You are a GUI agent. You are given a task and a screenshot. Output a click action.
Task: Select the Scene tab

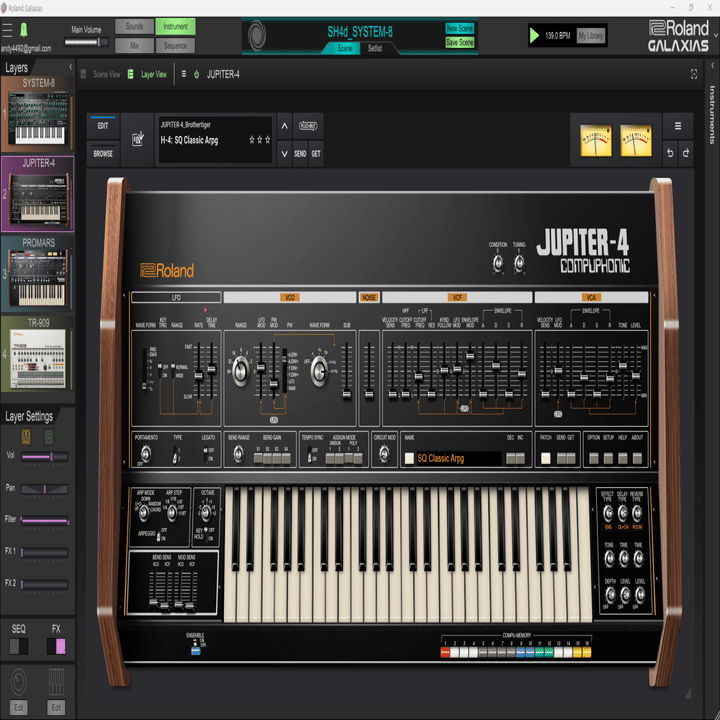(344, 48)
